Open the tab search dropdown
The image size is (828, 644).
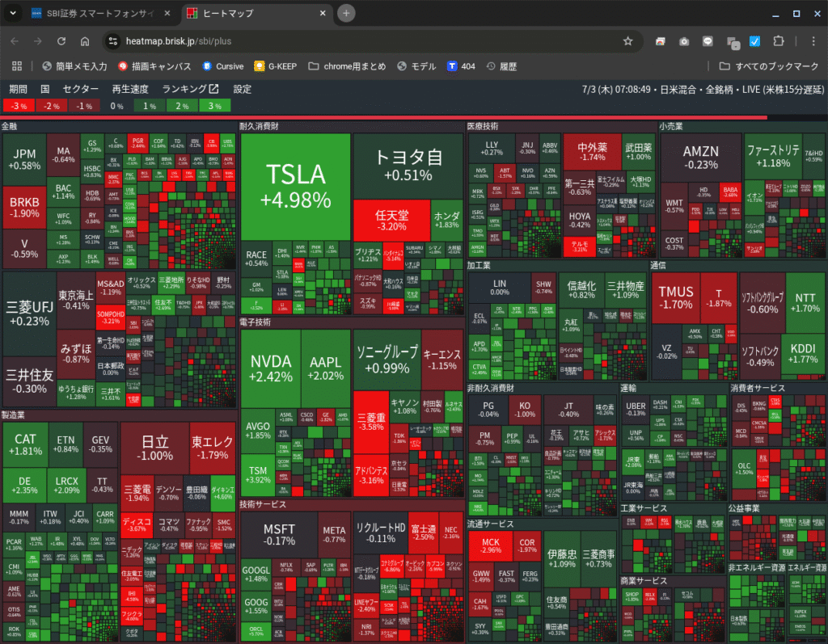pos(13,13)
